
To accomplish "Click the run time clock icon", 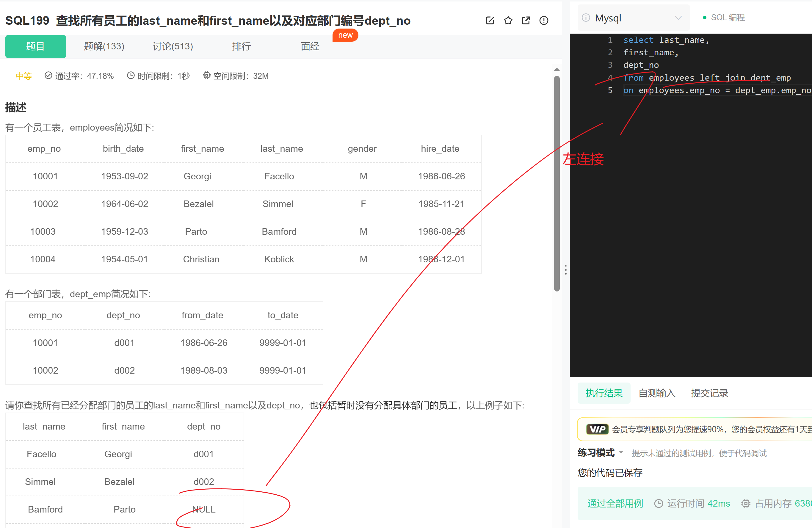I will tap(659, 503).
